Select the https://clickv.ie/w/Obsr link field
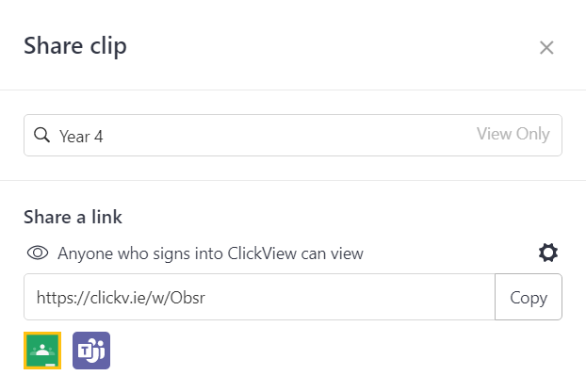586x392 pixels. point(259,297)
